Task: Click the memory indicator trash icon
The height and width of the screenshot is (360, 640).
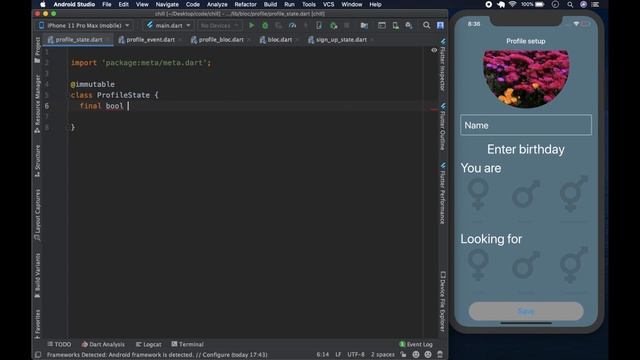Action: tap(440, 354)
